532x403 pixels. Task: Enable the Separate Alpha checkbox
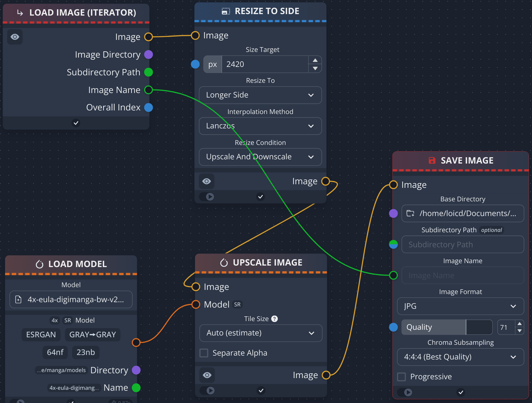pos(204,353)
